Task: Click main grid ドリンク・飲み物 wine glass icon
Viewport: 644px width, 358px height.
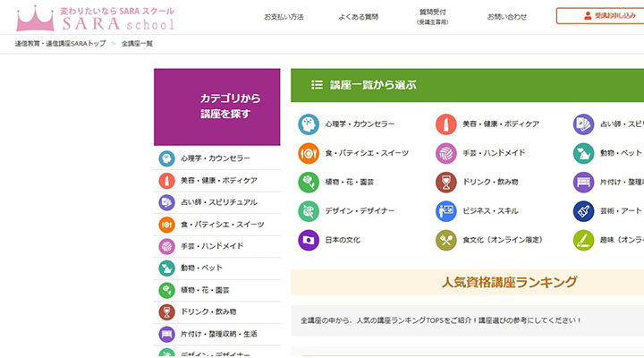Action: tap(446, 182)
